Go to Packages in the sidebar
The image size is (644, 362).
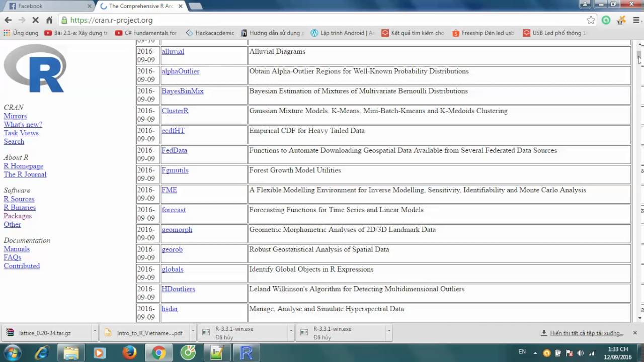tap(18, 216)
